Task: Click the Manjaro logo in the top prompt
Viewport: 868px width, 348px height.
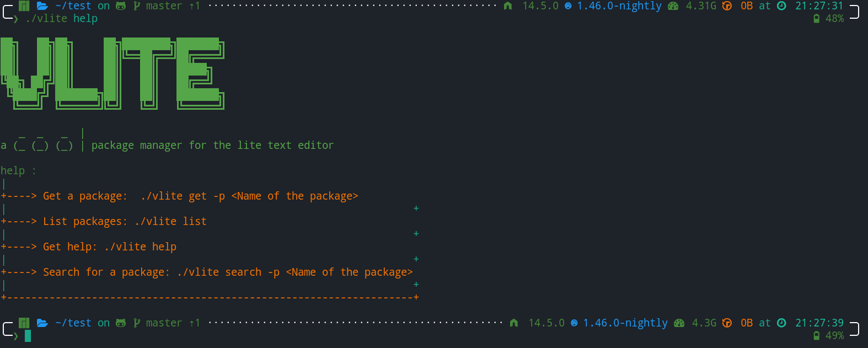Action: (x=24, y=6)
